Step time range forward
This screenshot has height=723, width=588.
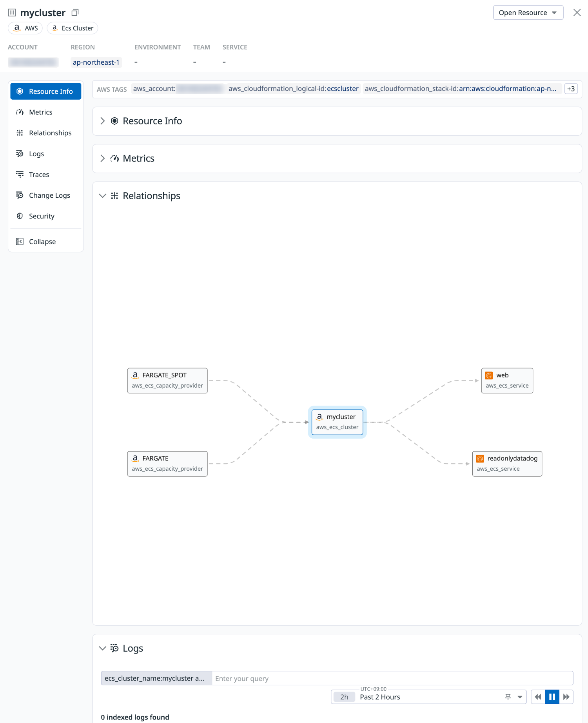pos(566,697)
